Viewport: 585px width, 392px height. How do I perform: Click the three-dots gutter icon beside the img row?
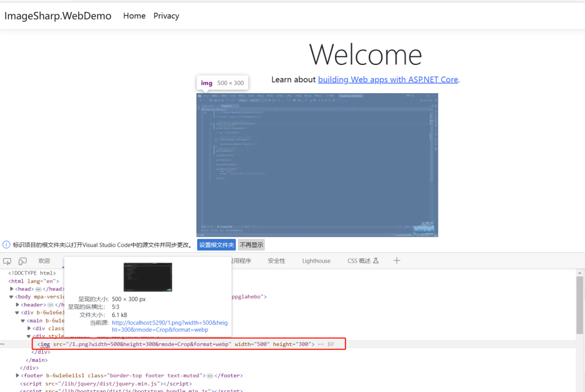[x=3, y=344]
